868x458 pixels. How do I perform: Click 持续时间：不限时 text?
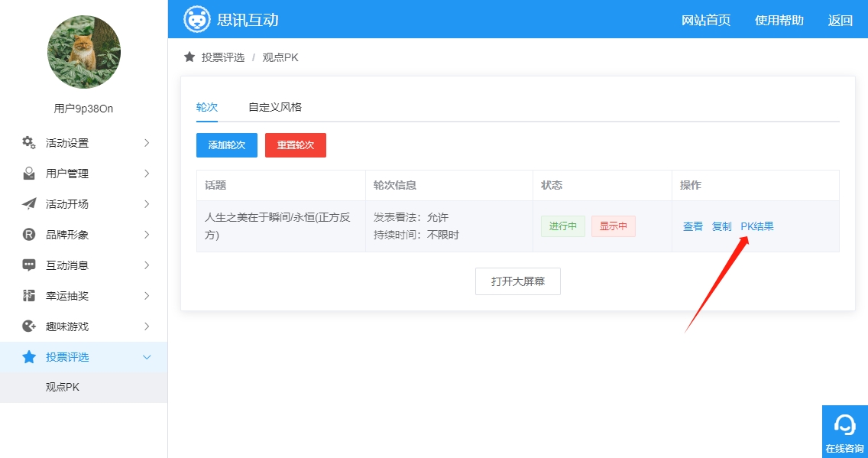[x=416, y=235]
